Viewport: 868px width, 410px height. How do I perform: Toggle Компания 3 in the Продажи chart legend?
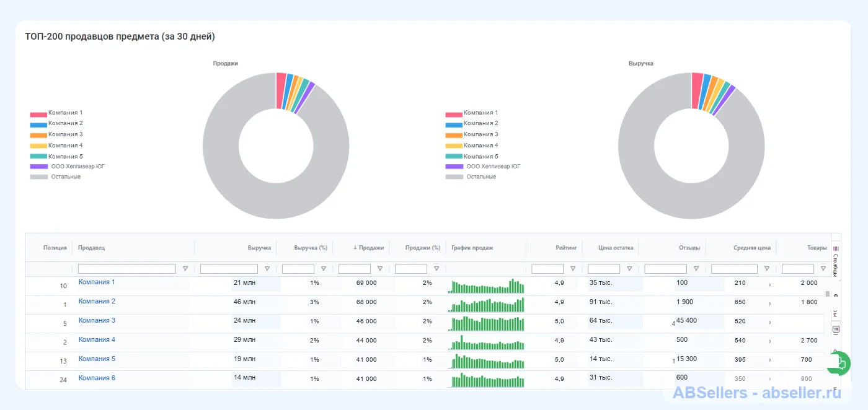point(56,134)
